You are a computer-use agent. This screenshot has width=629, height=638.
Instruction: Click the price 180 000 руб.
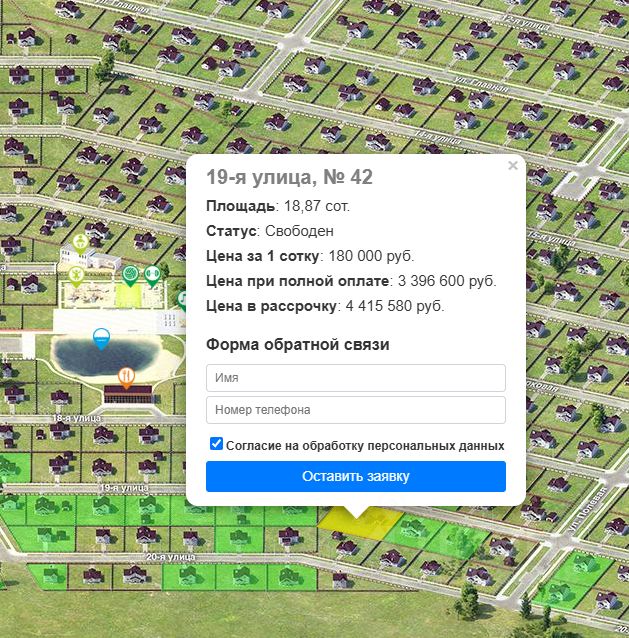coord(371,256)
